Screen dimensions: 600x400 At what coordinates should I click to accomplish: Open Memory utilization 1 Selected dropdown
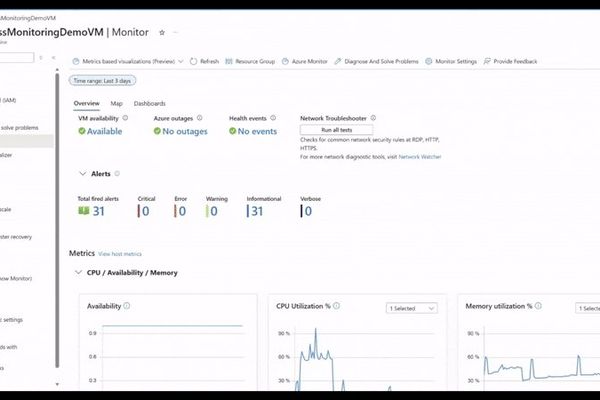click(588, 308)
